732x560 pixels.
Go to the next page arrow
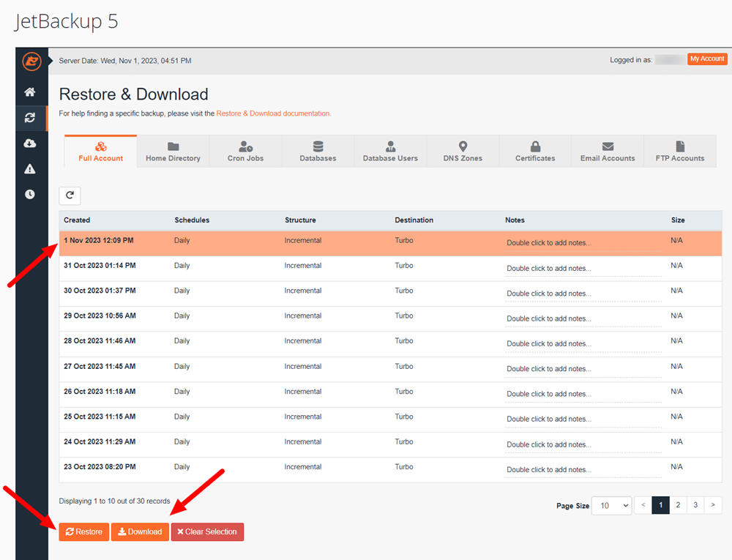click(713, 505)
